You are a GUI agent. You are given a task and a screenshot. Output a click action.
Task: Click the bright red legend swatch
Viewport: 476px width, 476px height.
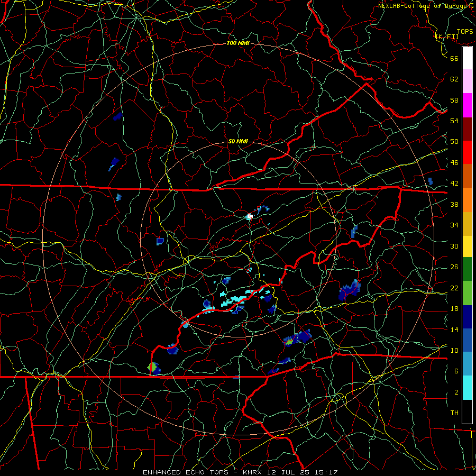click(x=467, y=152)
